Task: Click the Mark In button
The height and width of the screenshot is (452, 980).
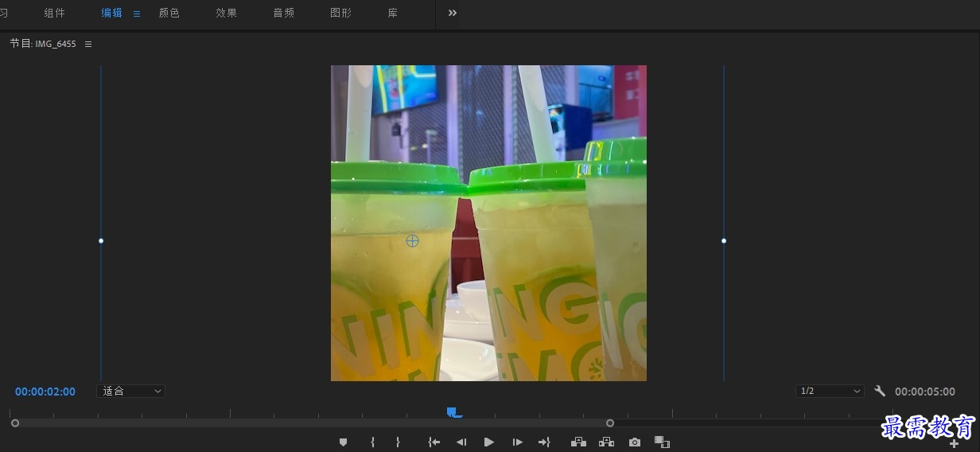Action: tap(372, 442)
